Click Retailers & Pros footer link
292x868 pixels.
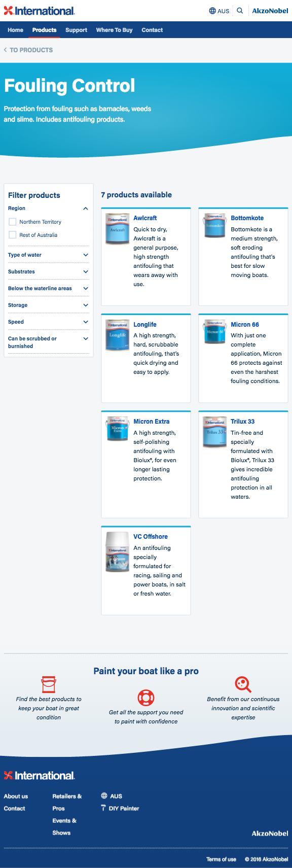tap(67, 802)
